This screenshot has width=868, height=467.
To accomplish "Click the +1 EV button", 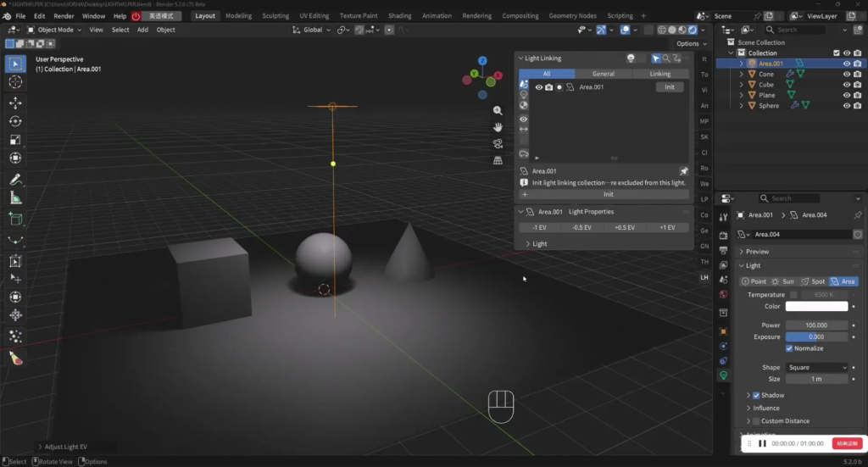I will (x=668, y=228).
